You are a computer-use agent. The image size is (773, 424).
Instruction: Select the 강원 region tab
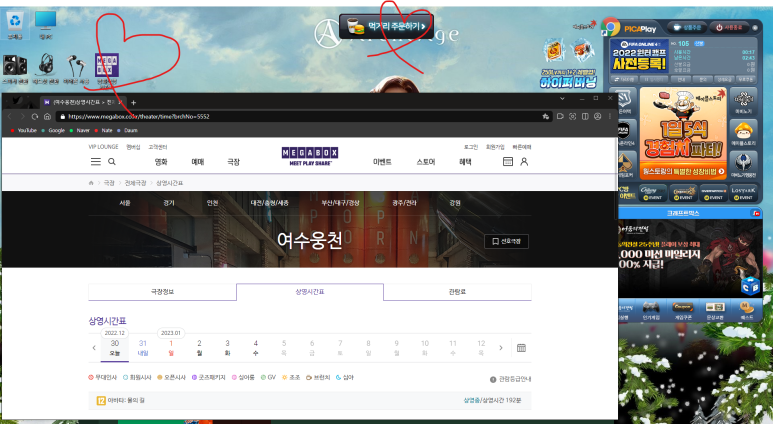point(455,203)
